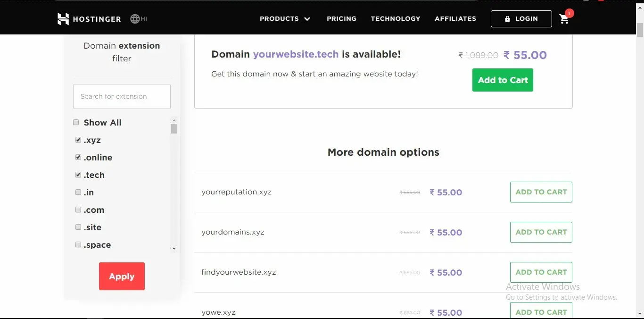
Task: Check the .space extension checkbox
Action: click(x=78, y=245)
